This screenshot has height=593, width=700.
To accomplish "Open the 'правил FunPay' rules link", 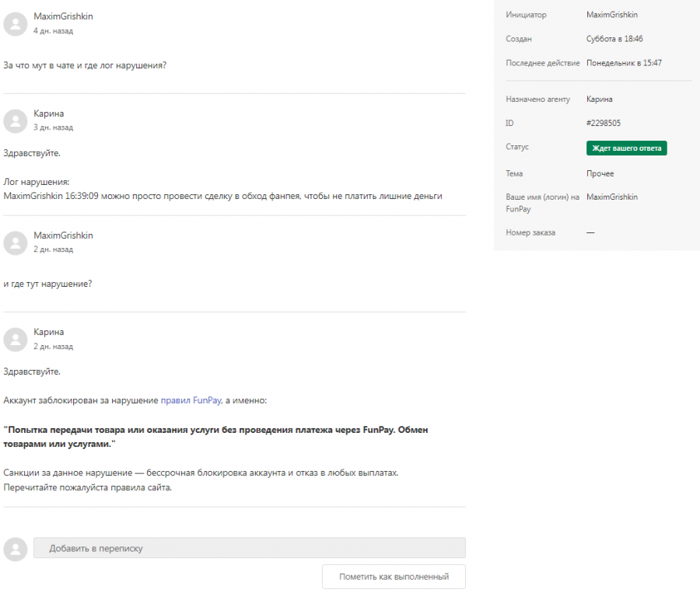I will pos(191,400).
